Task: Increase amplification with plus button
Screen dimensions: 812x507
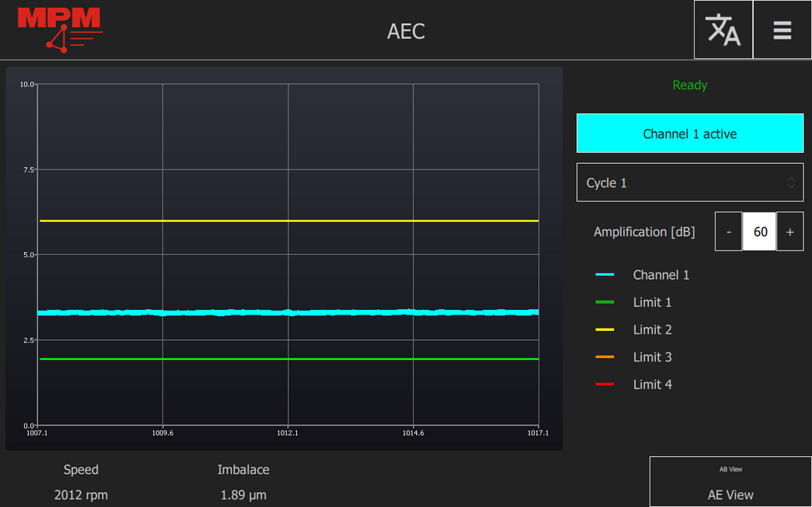Action: click(x=790, y=232)
